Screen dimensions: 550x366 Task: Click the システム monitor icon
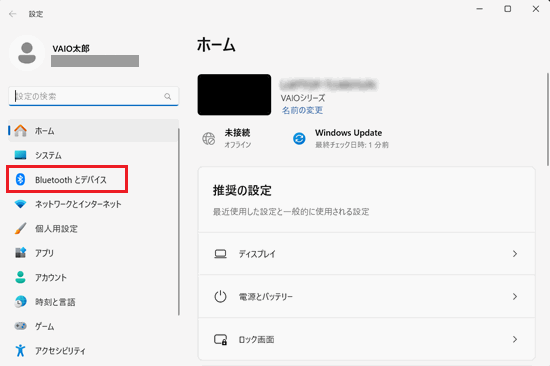pos(20,155)
